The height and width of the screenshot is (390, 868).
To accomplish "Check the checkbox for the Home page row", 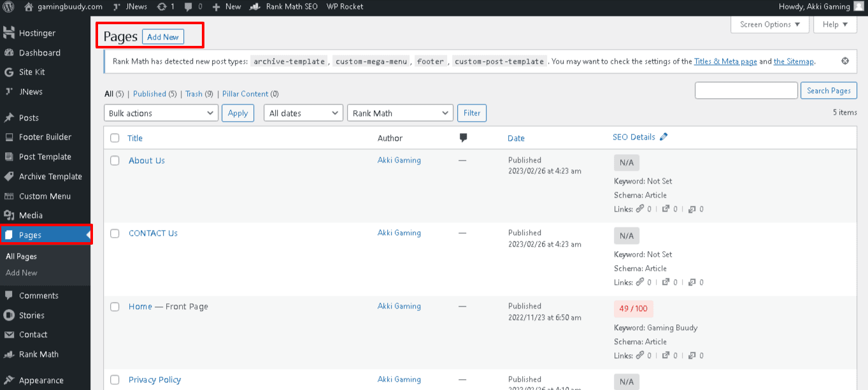I will pyautogui.click(x=115, y=307).
